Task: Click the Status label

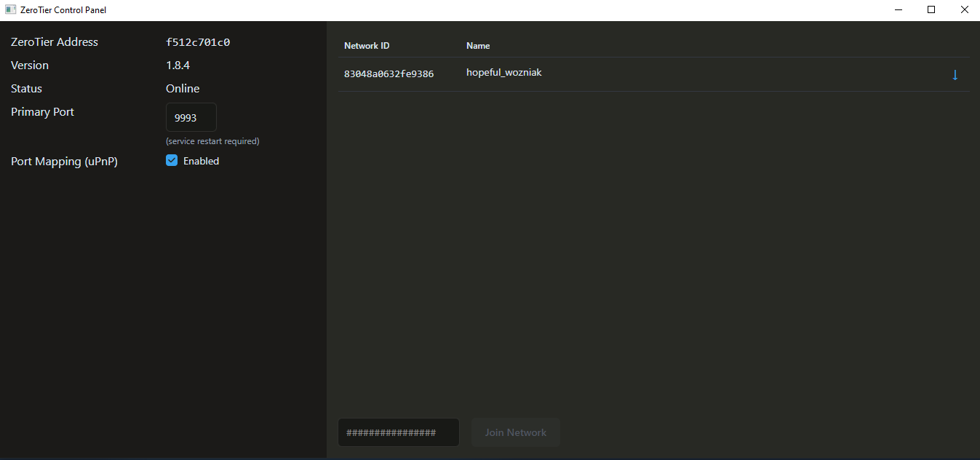Action: (x=26, y=89)
